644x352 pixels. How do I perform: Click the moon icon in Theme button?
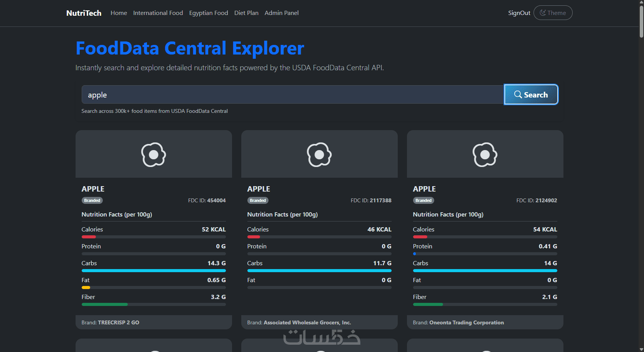point(543,13)
